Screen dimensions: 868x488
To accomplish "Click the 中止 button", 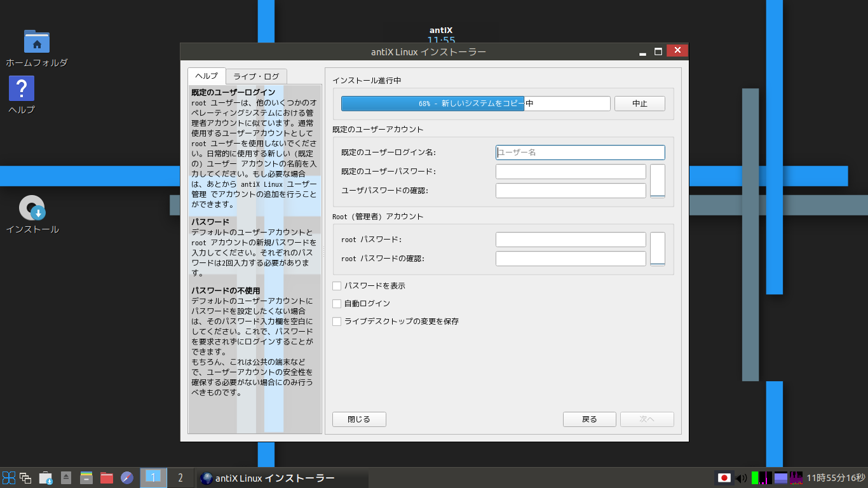I will 640,104.
